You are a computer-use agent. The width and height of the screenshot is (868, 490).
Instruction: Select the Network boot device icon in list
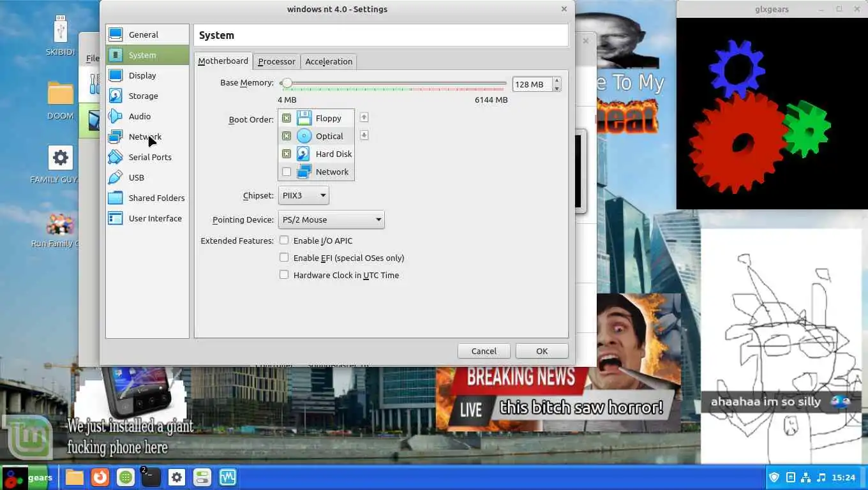(x=304, y=172)
